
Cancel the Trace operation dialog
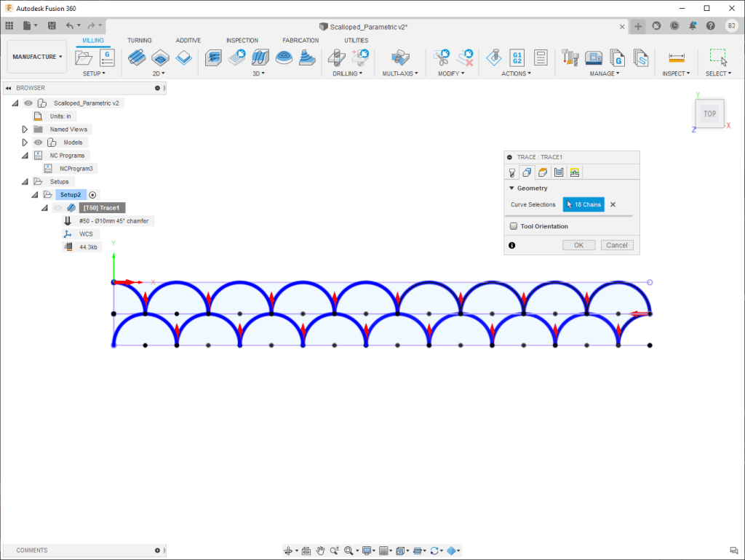click(616, 245)
